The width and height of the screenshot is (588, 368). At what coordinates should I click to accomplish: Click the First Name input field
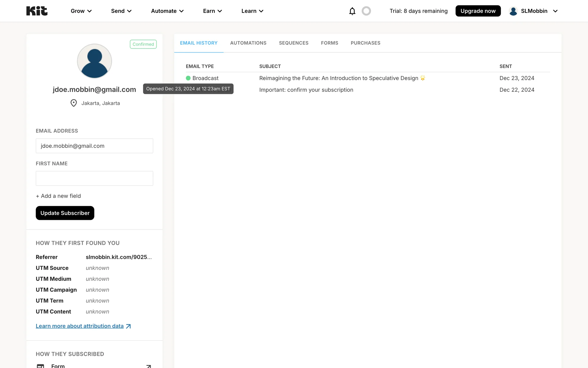(x=94, y=178)
